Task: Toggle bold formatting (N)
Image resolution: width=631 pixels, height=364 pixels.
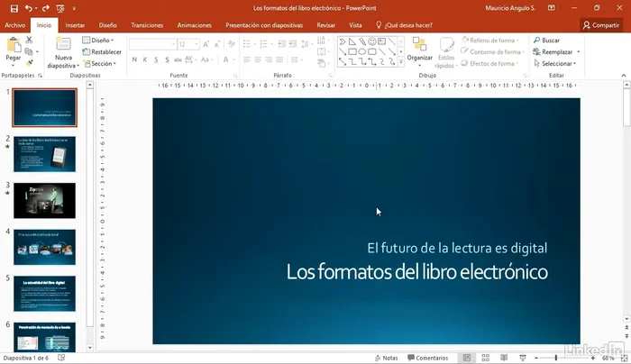Action: pyautogui.click(x=134, y=59)
